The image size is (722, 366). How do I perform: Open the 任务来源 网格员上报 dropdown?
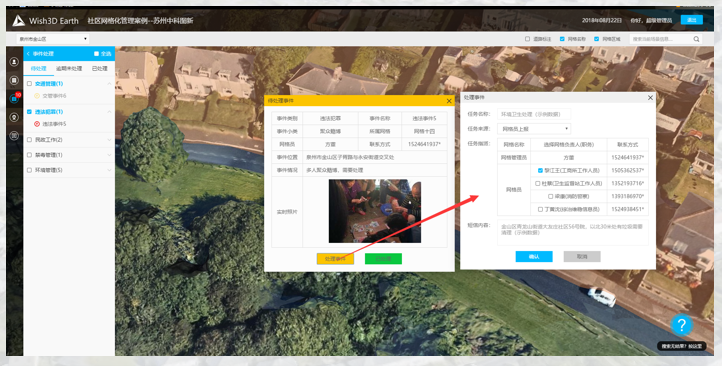coord(534,129)
